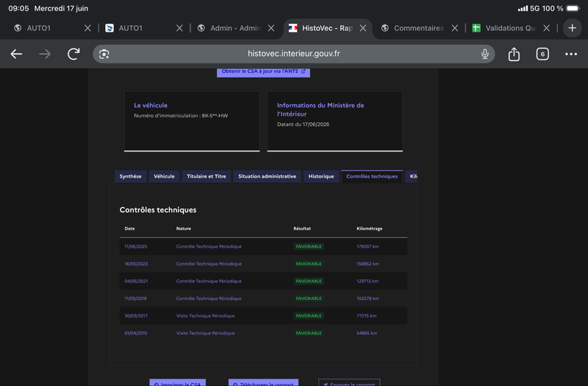Click the Date column header
This screenshot has height=386, width=588.
pyautogui.click(x=130, y=229)
